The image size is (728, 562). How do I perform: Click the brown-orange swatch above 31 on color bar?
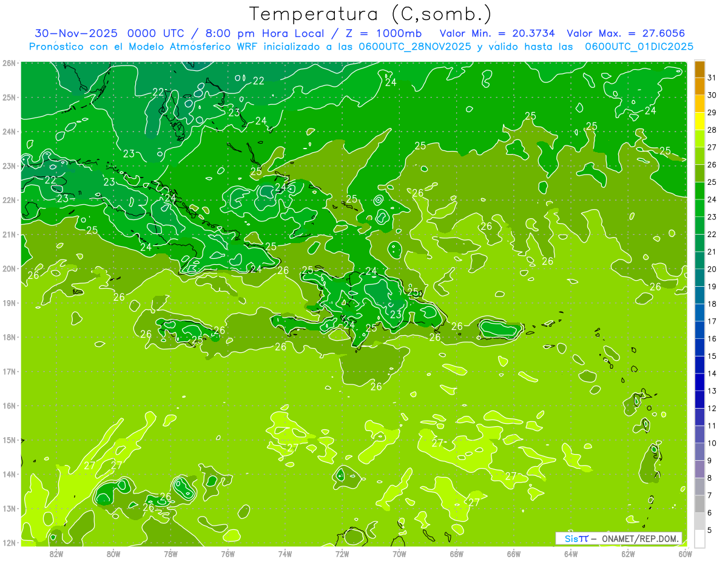click(699, 69)
